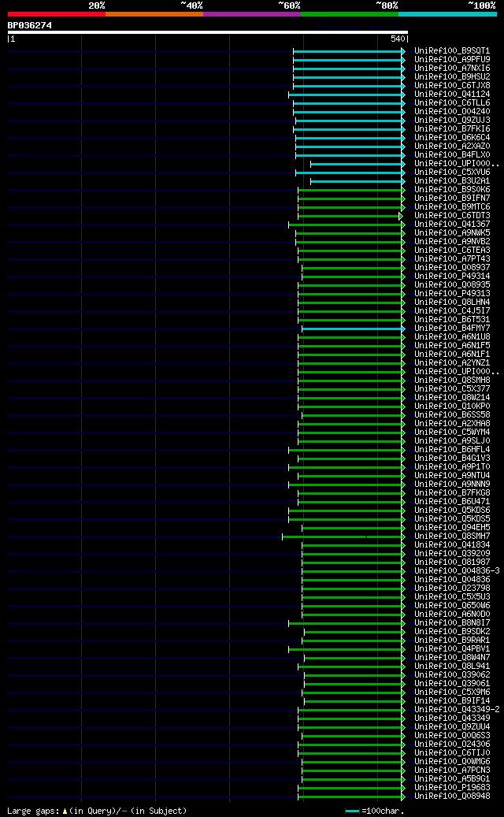Select the UniRef100_Q10KP0 label
The width and height of the screenshot is (504, 817).
pos(452,407)
